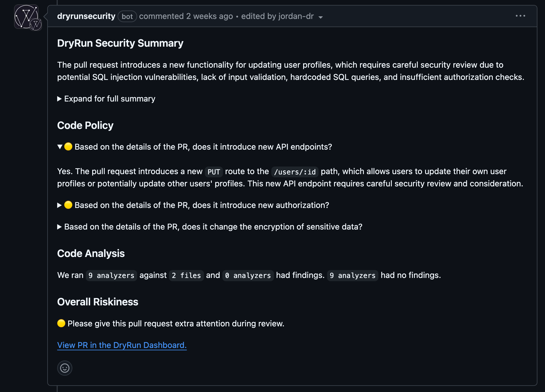Click the 2 files code badge
Viewport: 545px width, 392px height.
tap(186, 276)
